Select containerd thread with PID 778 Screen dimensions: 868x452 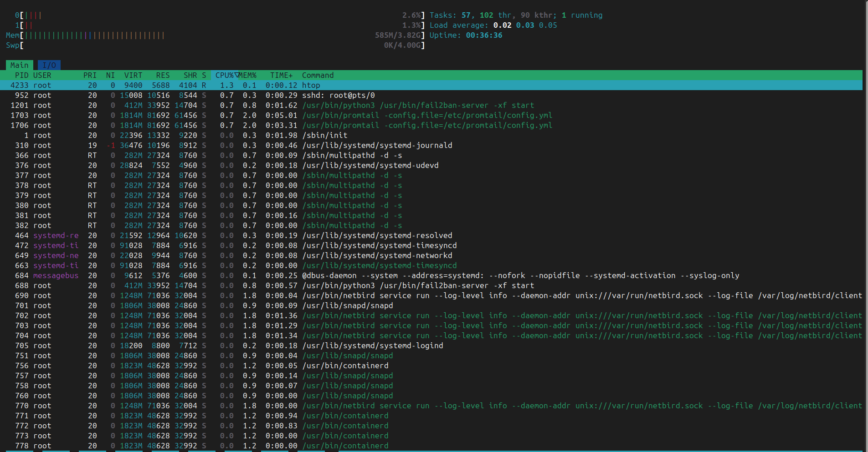431,446
